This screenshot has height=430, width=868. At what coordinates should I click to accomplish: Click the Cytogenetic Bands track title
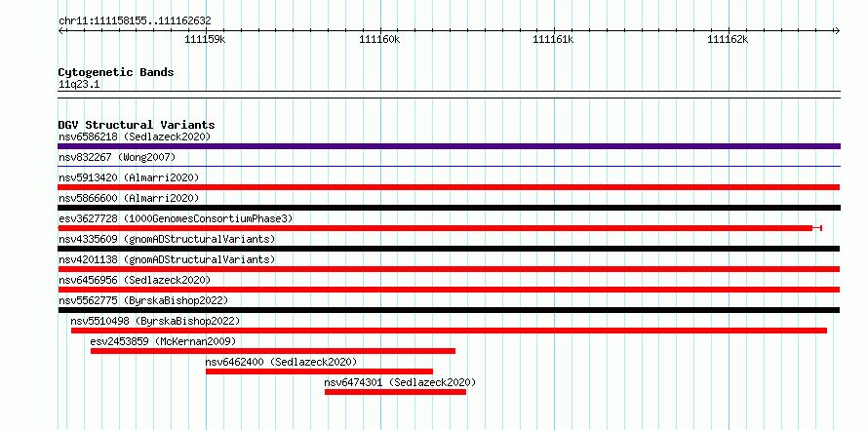(116, 72)
